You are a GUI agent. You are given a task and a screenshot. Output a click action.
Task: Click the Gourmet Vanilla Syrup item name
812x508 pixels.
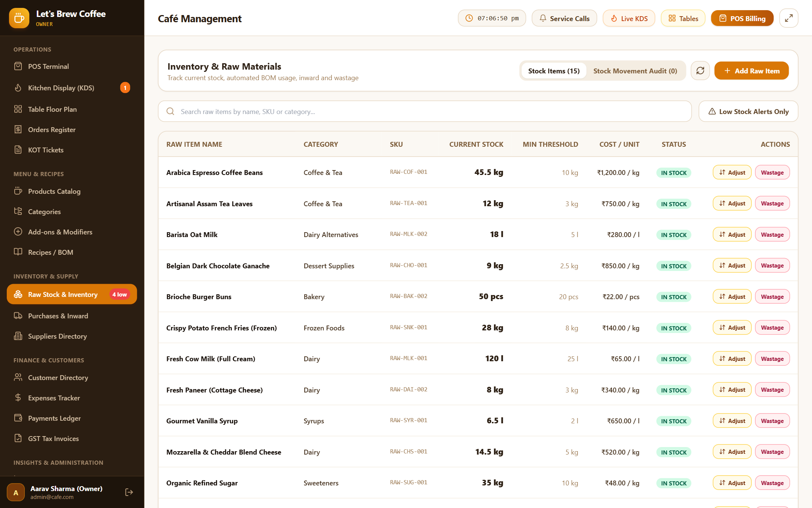tap(202, 421)
